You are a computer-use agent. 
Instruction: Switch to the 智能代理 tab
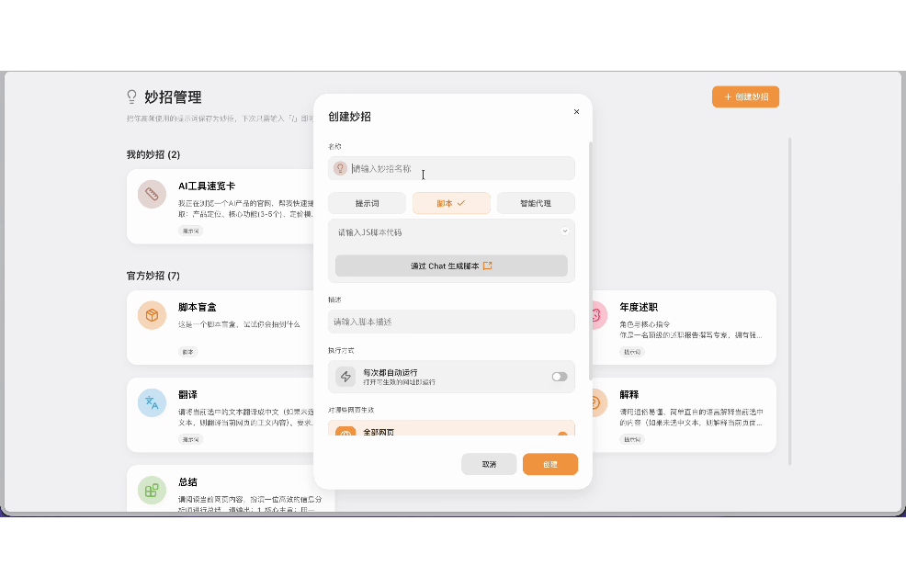[536, 203]
